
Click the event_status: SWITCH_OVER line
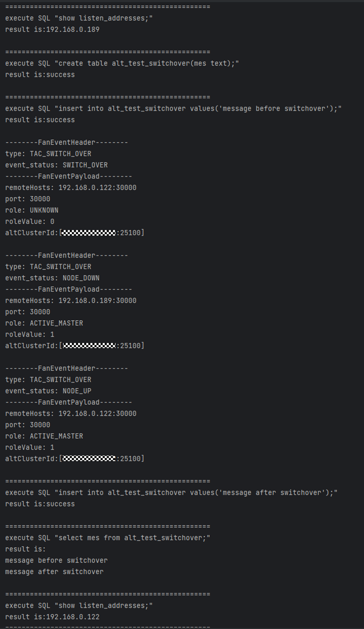tap(57, 165)
